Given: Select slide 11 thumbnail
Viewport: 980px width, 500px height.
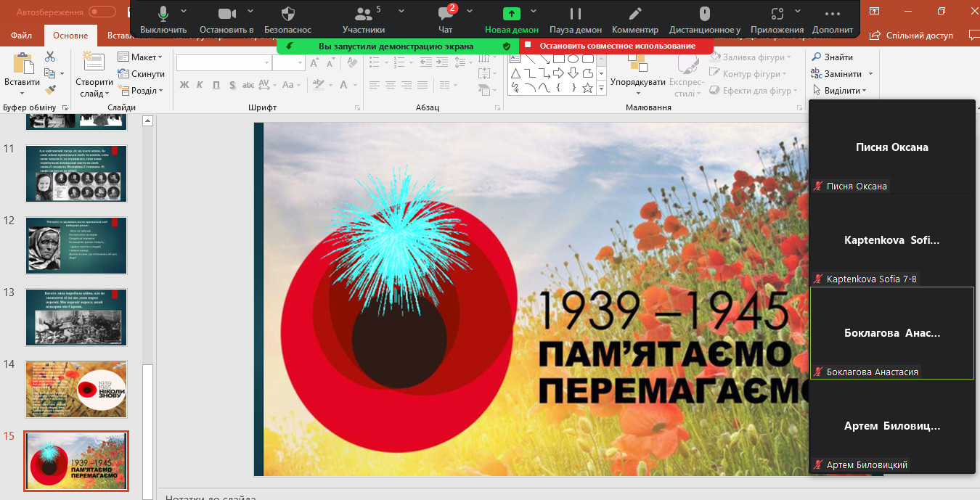Looking at the screenshot, I should click(76, 173).
